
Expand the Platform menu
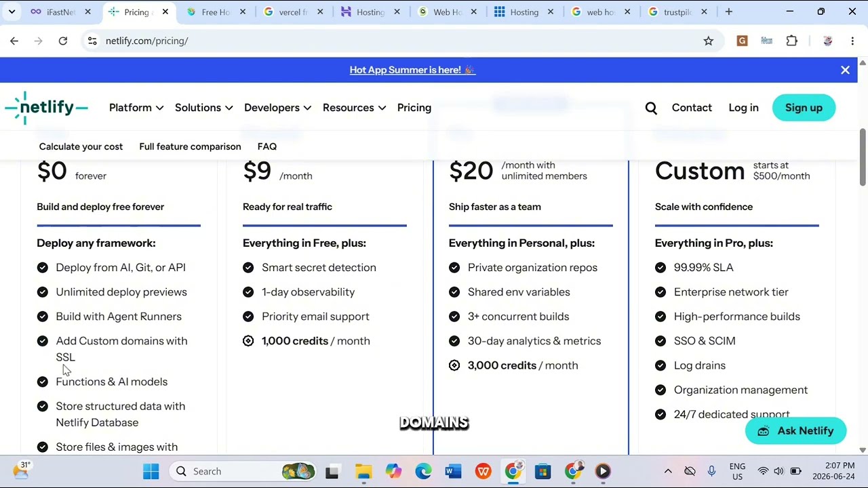[x=136, y=108]
